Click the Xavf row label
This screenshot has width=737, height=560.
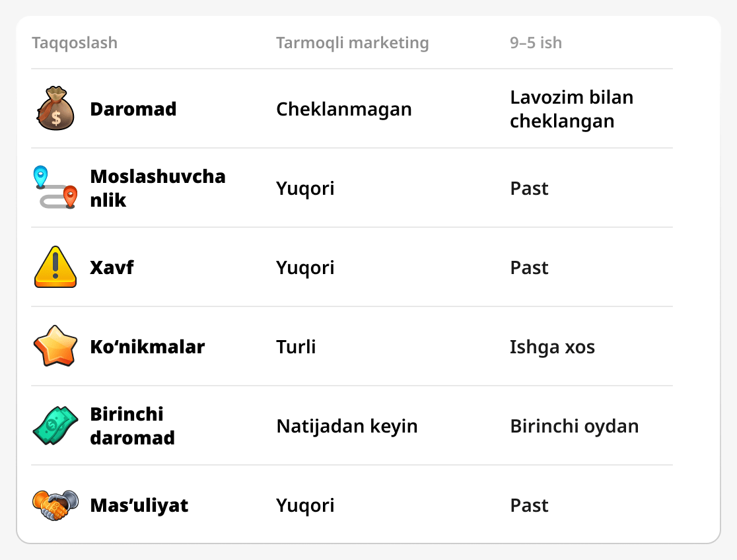(x=112, y=267)
